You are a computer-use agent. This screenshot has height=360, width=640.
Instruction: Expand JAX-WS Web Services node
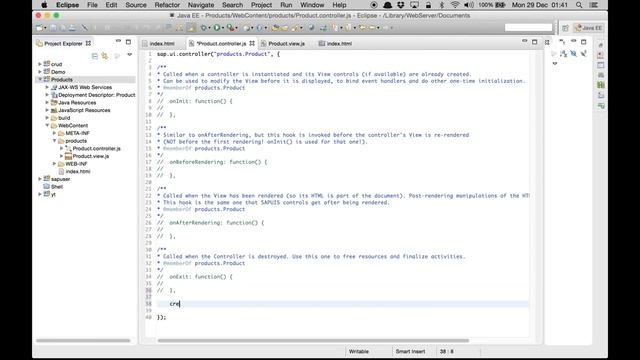coord(47,87)
